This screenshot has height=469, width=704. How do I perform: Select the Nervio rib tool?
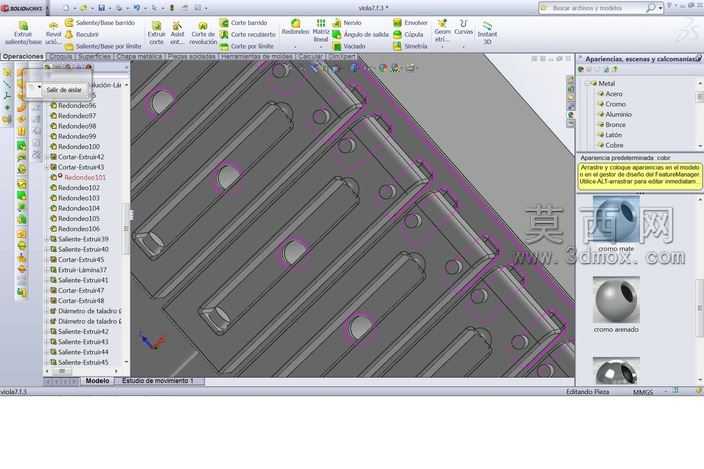[x=347, y=22]
